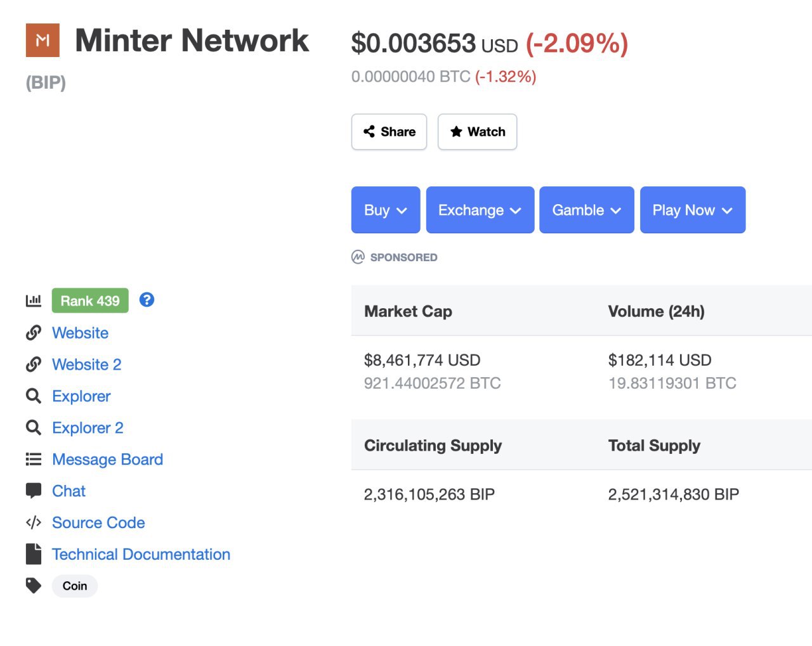812x646 pixels.
Task: Click the 0.00000040 BTC price
Action: tap(410, 77)
